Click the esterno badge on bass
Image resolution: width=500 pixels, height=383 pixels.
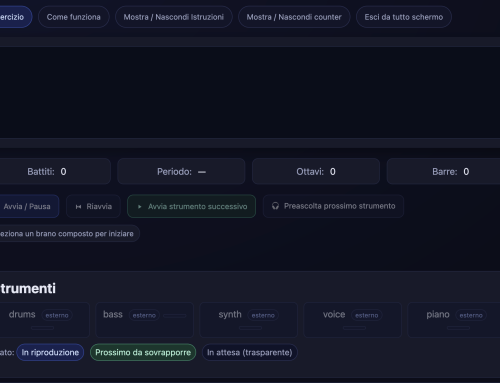coord(144,315)
